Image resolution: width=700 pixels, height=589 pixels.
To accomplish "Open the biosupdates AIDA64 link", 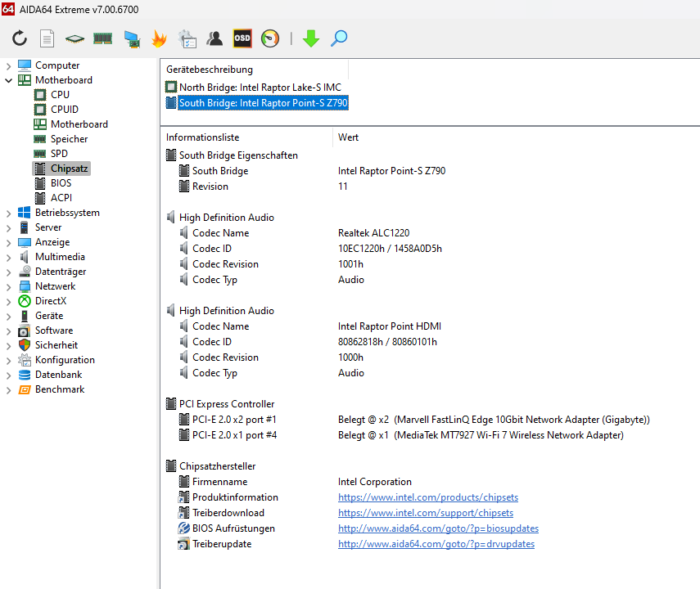I will [438, 528].
